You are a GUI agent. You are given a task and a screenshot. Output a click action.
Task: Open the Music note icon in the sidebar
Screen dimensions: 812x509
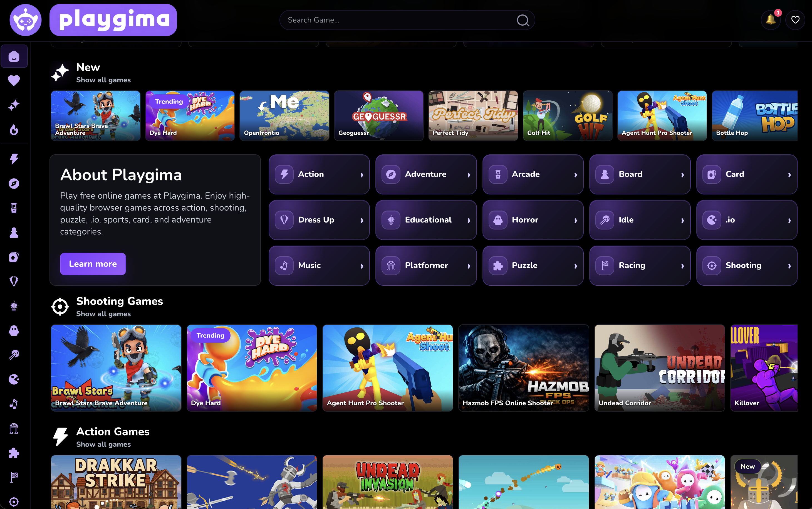[14, 404]
